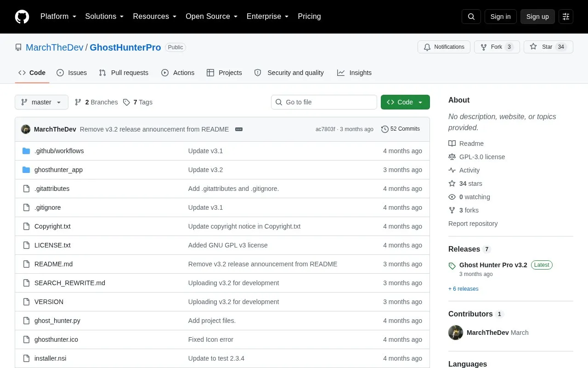Expand the Enterprise menu
588x368 pixels.
click(x=268, y=17)
